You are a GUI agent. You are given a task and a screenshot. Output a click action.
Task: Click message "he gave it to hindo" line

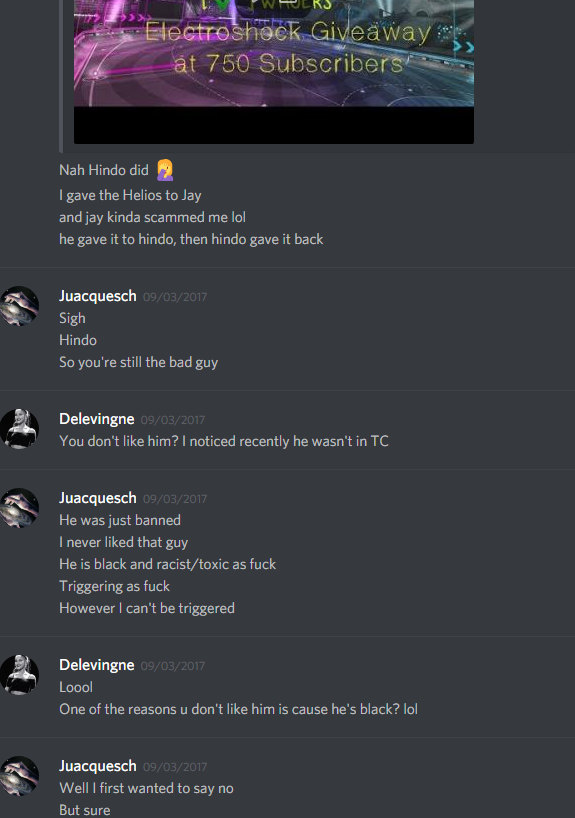point(191,239)
